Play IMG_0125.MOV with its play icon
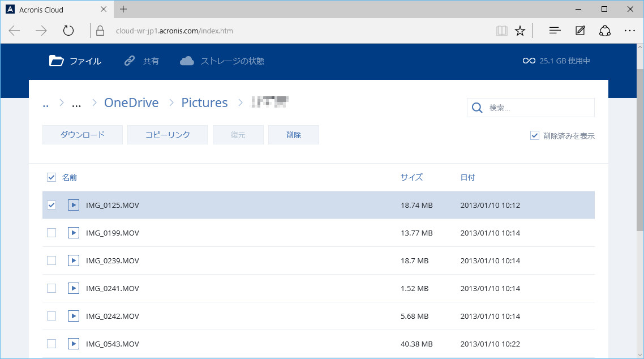 click(x=73, y=205)
